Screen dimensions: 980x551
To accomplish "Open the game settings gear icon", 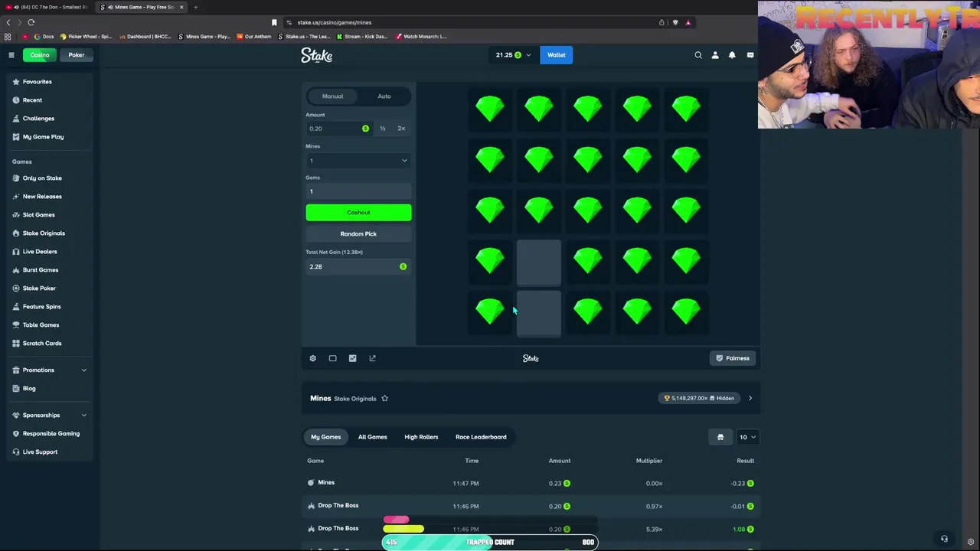I will 312,358.
